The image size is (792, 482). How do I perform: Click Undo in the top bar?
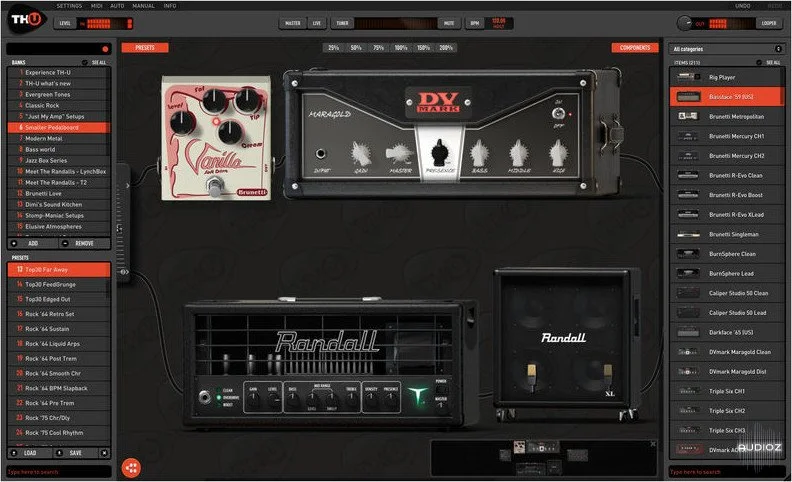click(742, 6)
